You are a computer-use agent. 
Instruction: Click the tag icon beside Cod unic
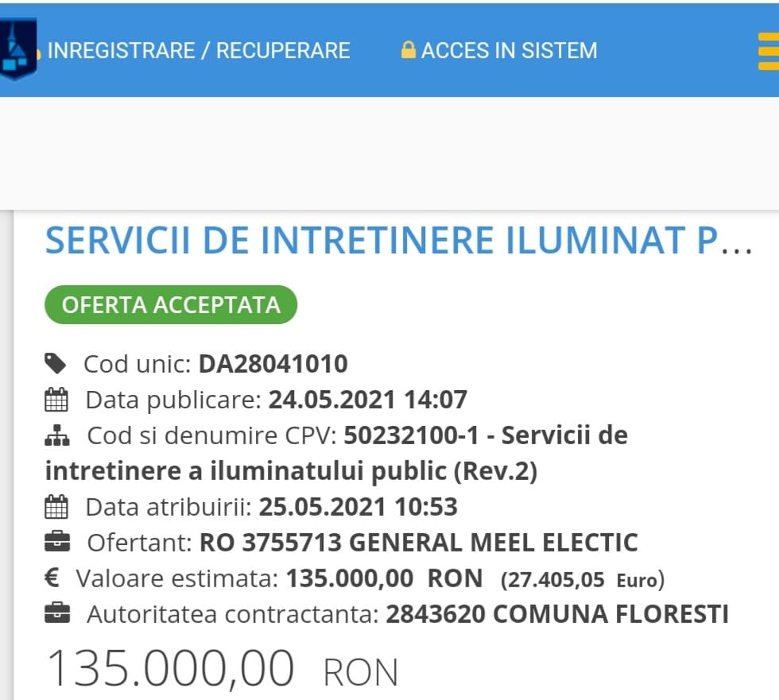tap(56, 364)
